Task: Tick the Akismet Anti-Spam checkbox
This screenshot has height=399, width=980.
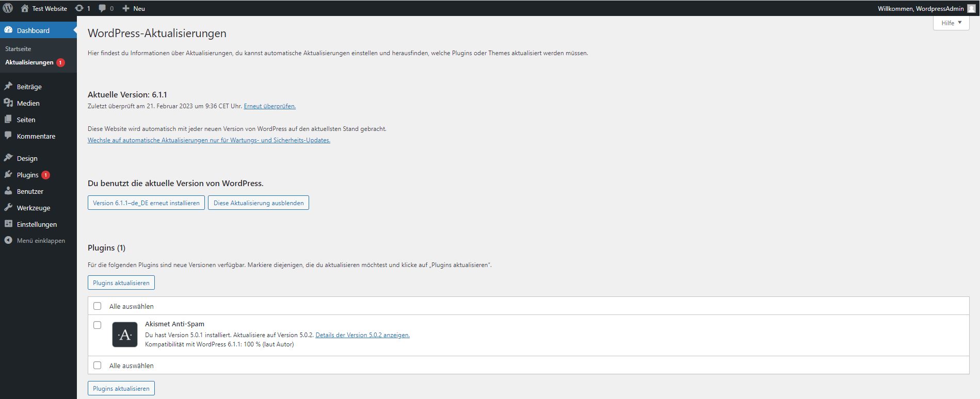Action: point(97,325)
